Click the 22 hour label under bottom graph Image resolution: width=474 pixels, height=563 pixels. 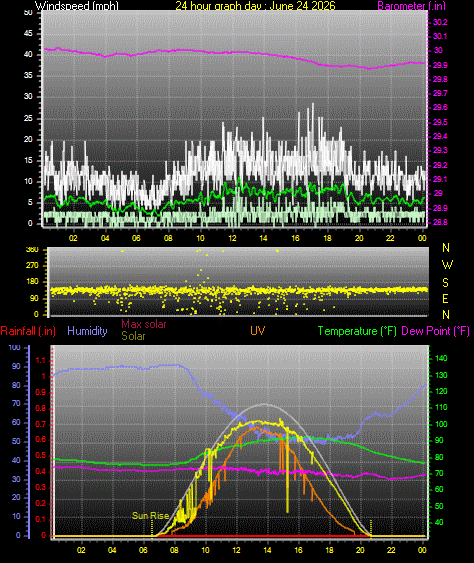[x=391, y=550]
